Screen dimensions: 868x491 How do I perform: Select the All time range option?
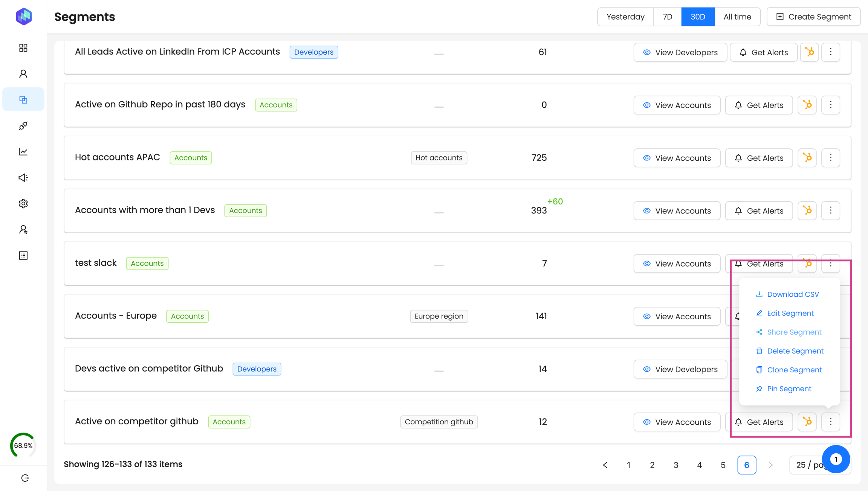pos(737,17)
